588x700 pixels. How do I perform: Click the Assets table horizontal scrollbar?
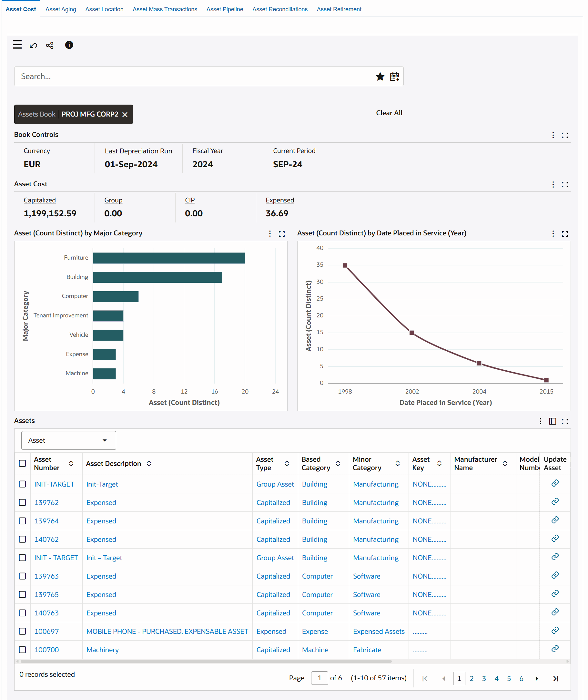206,661
